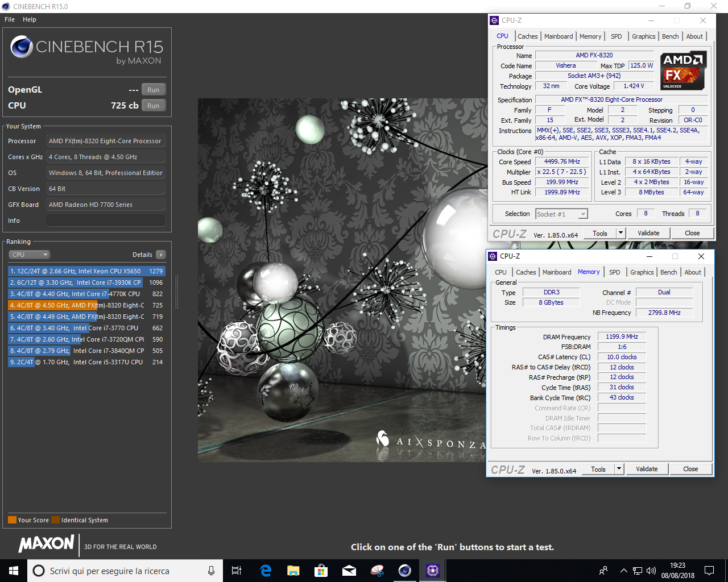728x582 pixels.
Task: Click the Windows Start button
Action: pyautogui.click(x=14, y=571)
